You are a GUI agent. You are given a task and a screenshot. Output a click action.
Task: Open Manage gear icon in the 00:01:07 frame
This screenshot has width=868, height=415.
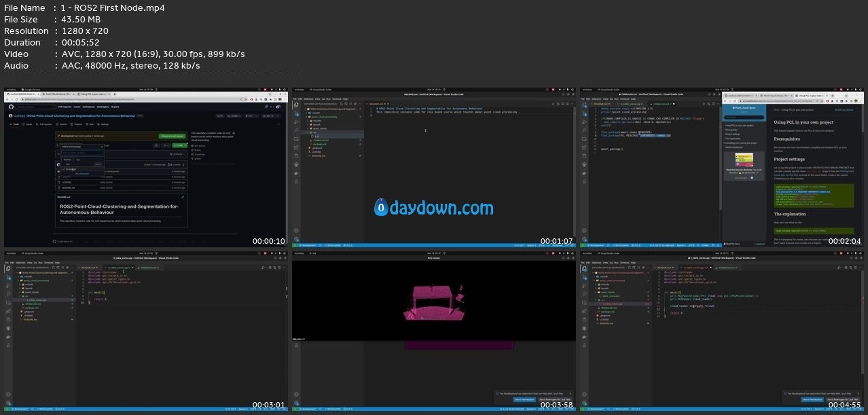point(295,238)
